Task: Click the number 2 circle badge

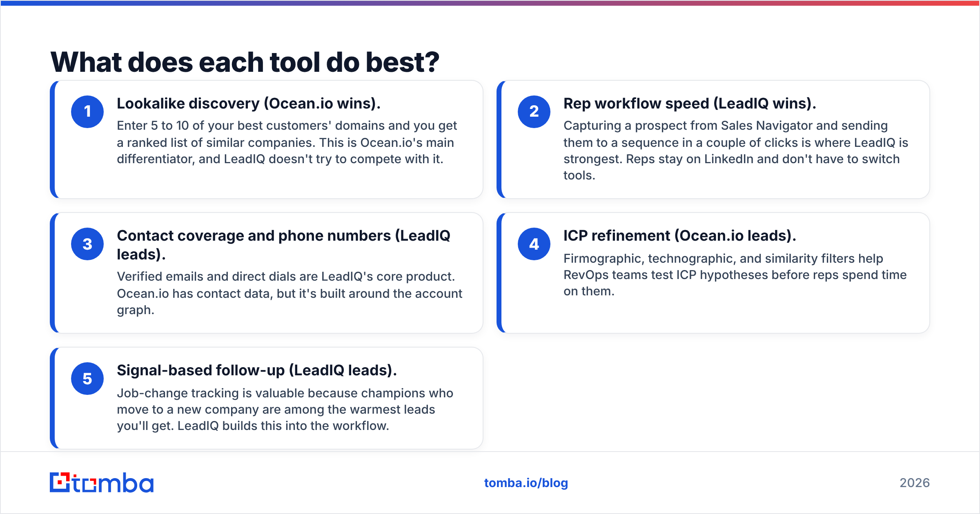Action: click(x=534, y=112)
